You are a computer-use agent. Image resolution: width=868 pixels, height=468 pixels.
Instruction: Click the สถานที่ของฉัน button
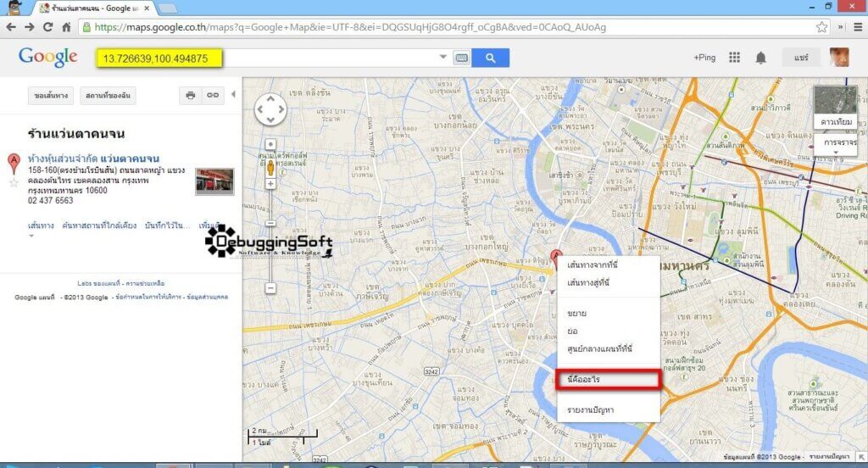pyautogui.click(x=108, y=96)
